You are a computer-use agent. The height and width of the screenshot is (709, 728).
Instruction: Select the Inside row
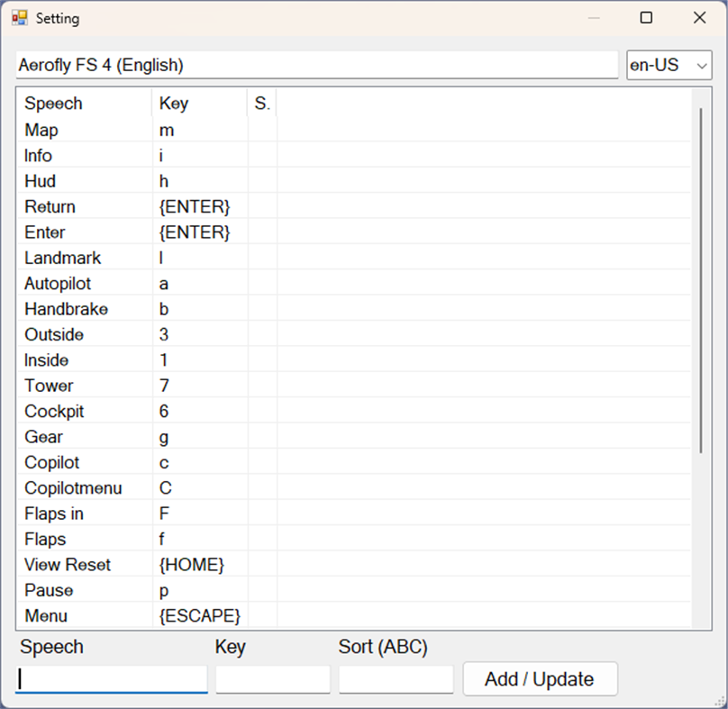tap(354, 359)
